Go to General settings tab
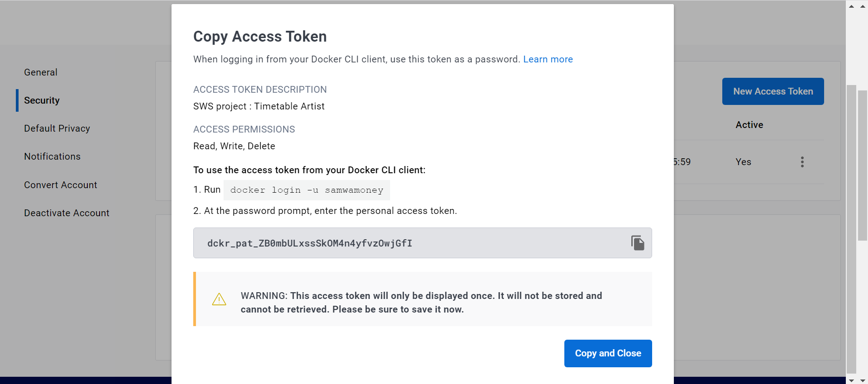This screenshot has width=868, height=384. (x=41, y=72)
